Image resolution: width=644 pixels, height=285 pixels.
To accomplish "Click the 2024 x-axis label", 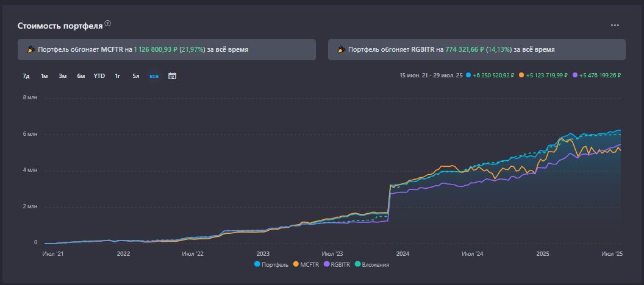I will tap(402, 254).
